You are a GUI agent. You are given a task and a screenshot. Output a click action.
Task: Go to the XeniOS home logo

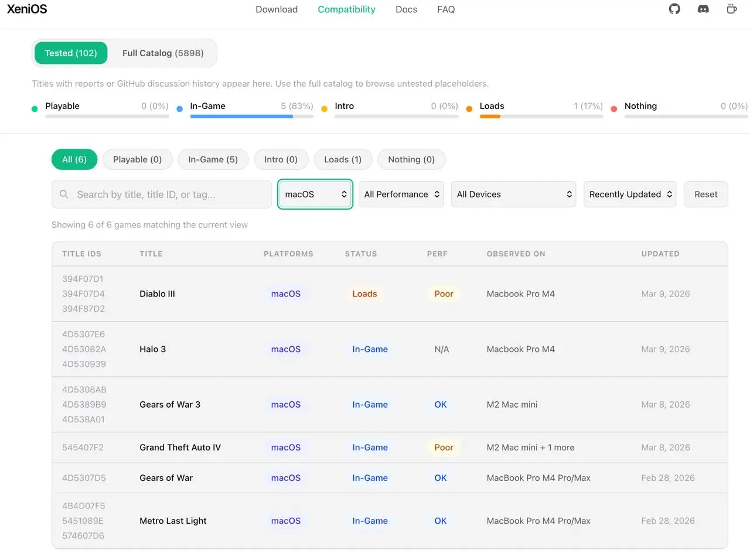point(27,9)
